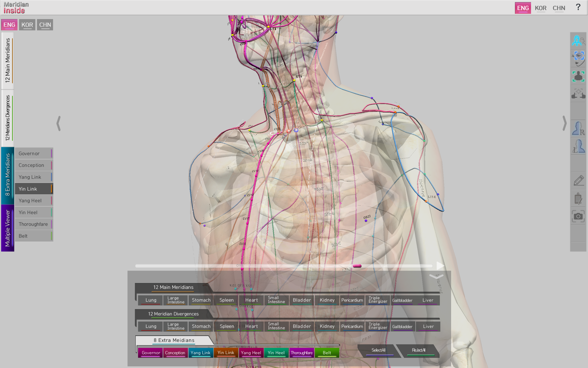Play the meridian animation
The height and width of the screenshot is (368, 588).
pos(440,266)
